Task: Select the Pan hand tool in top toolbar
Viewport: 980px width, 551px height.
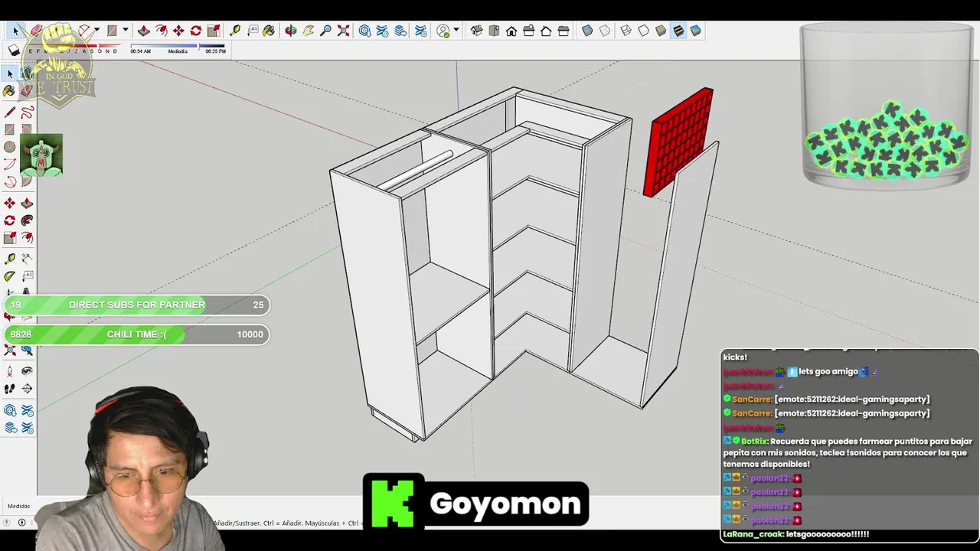Action: [308, 31]
